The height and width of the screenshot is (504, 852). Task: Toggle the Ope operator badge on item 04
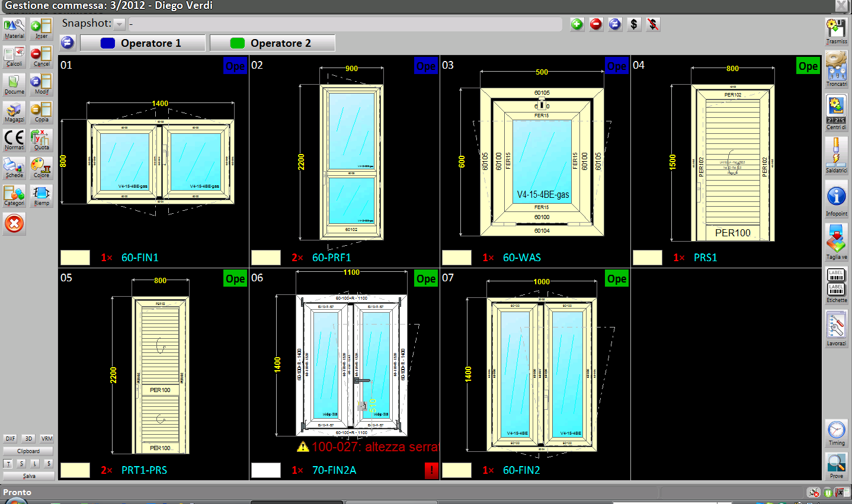click(808, 66)
